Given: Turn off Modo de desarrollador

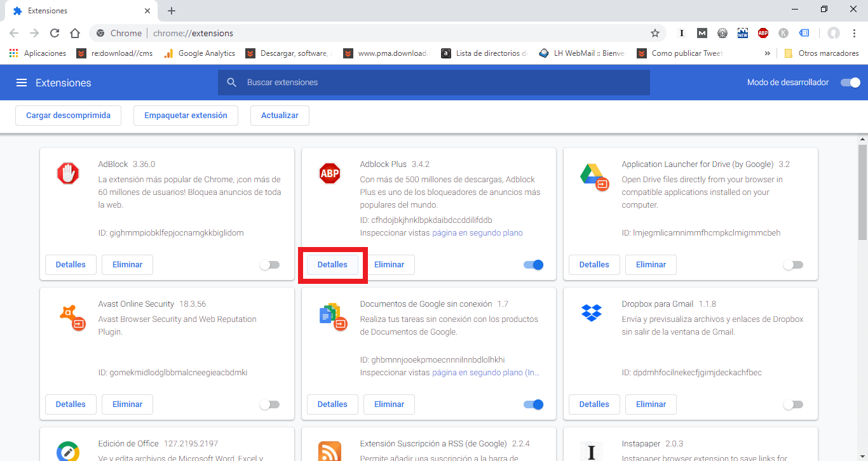Looking at the screenshot, I should pyautogui.click(x=850, y=83).
